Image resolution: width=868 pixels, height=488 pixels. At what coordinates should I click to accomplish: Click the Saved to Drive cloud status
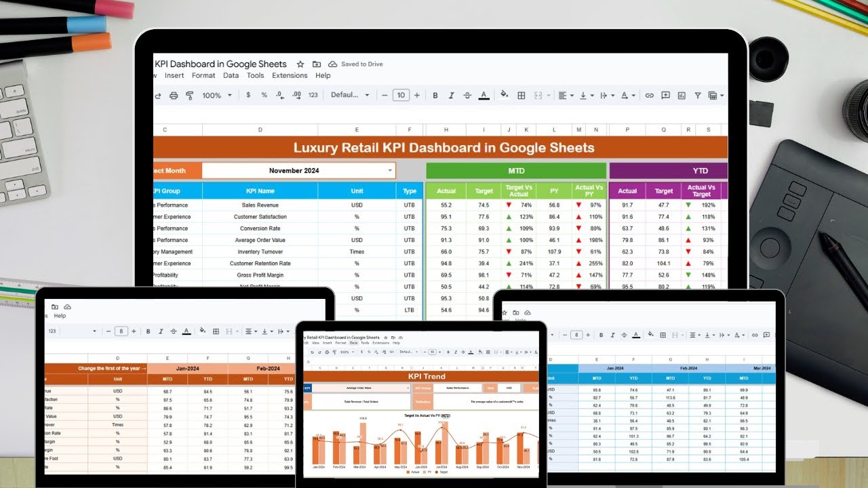point(356,64)
